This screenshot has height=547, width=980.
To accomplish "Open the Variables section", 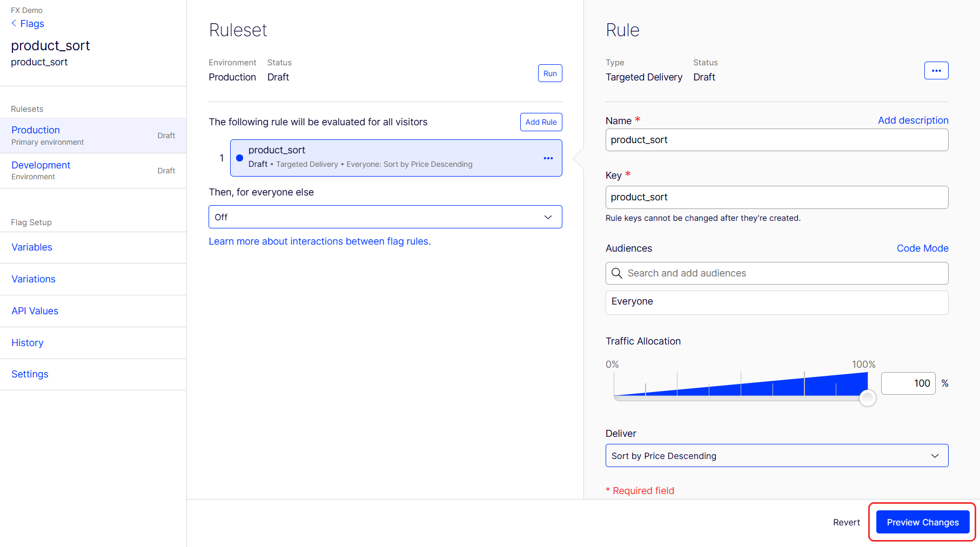I will 32,247.
